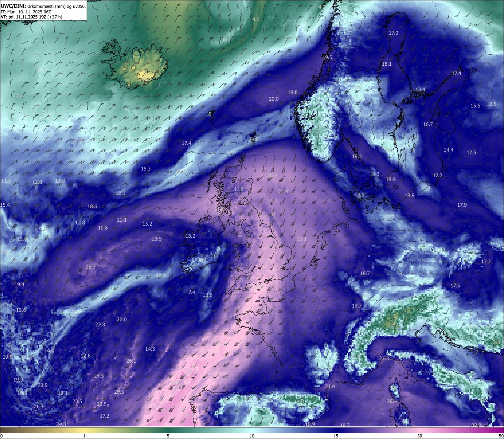Click the colour scale tick labelled 5

(x=168, y=436)
